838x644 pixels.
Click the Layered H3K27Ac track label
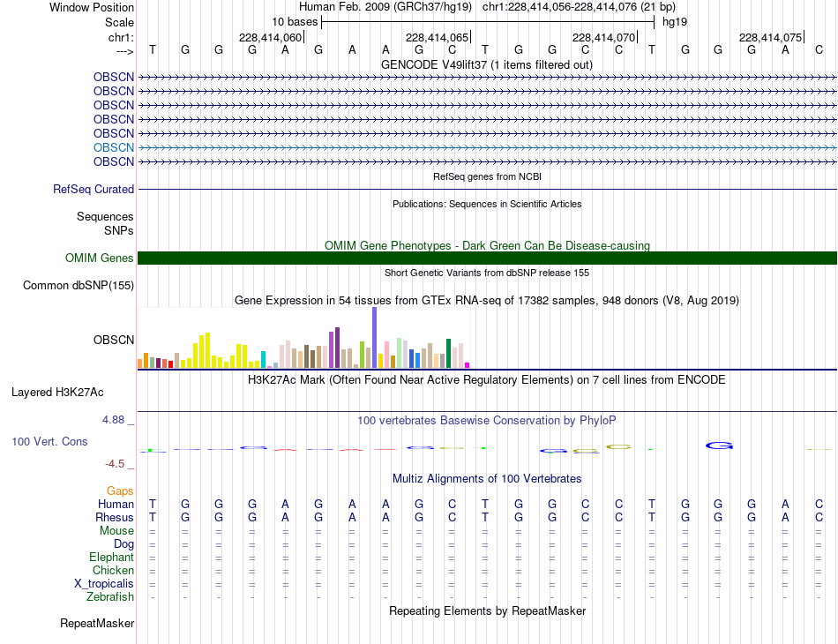pyautogui.click(x=57, y=393)
